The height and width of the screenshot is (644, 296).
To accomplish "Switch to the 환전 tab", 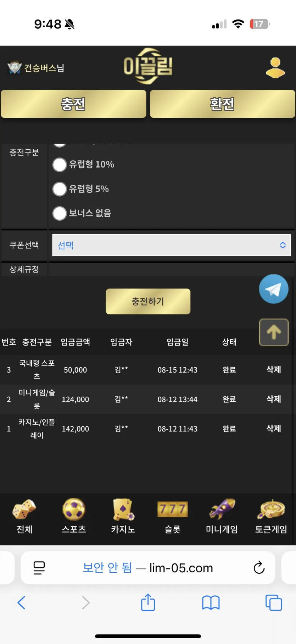I will [222, 104].
